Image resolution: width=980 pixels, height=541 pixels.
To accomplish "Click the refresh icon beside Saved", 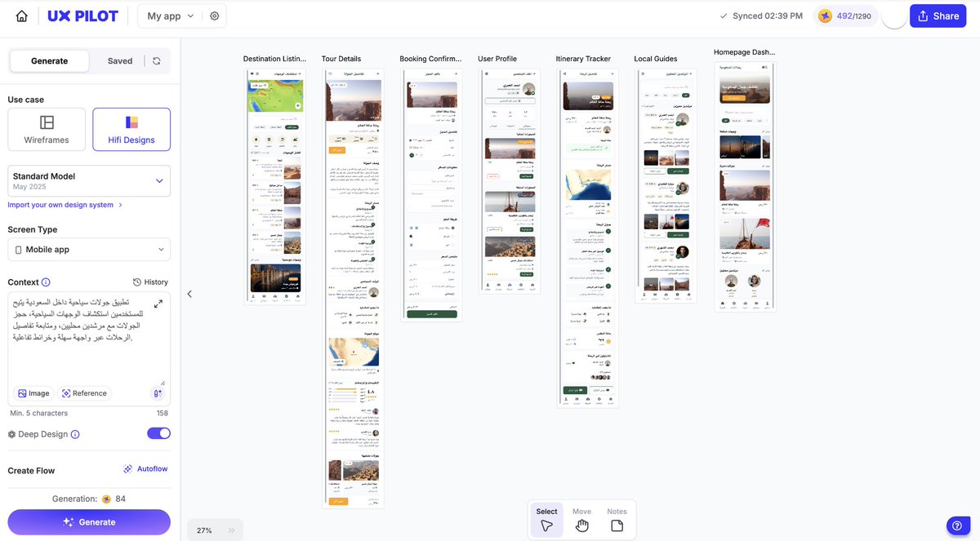I will tap(157, 61).
